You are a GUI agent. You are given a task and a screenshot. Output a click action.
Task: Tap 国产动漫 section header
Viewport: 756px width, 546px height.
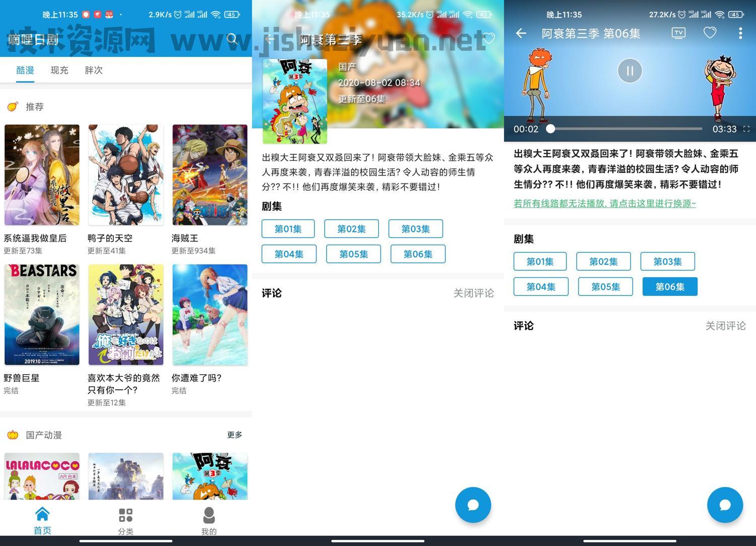click(44, 435)
